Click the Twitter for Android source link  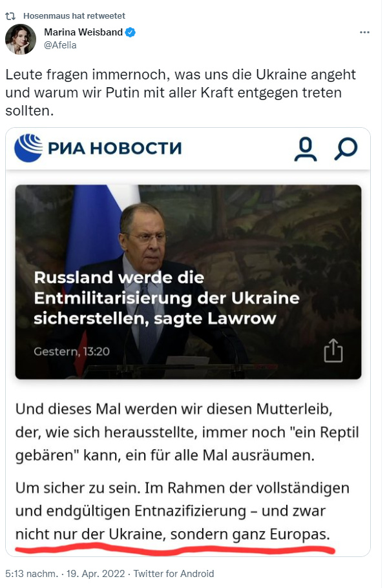[x=174, y=574]
